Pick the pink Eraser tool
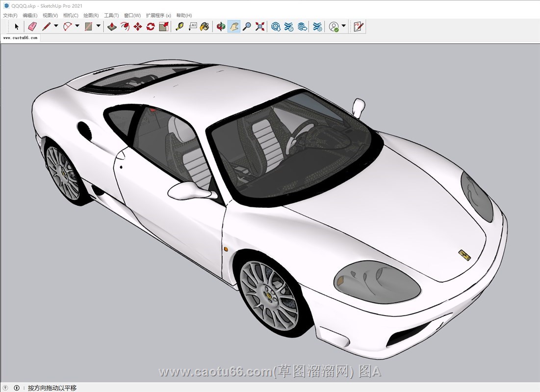The image size is (540, 392). (x=32, y=26)
